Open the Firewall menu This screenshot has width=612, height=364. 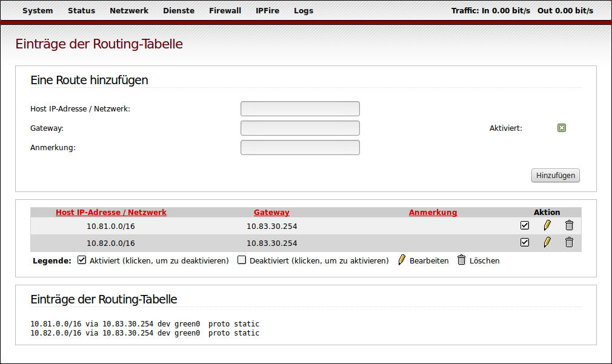click(x=225, y=10)
